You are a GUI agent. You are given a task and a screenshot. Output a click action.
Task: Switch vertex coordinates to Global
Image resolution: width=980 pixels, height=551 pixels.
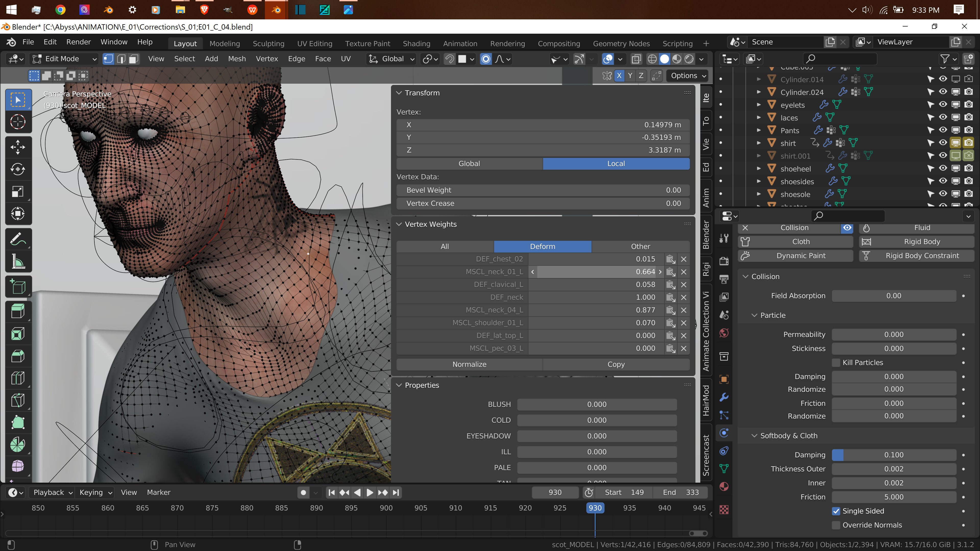pos(470,164)
